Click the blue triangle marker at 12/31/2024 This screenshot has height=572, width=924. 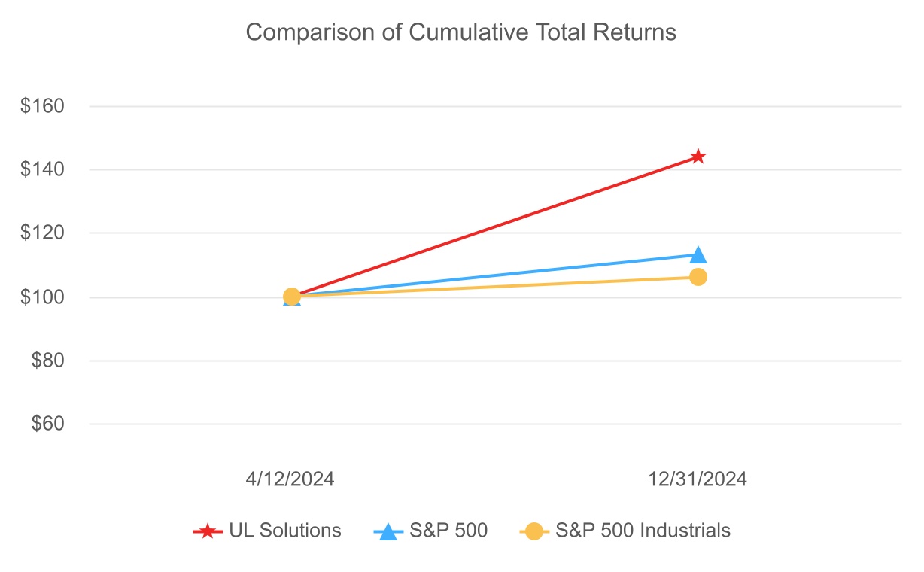click(698, 255)
